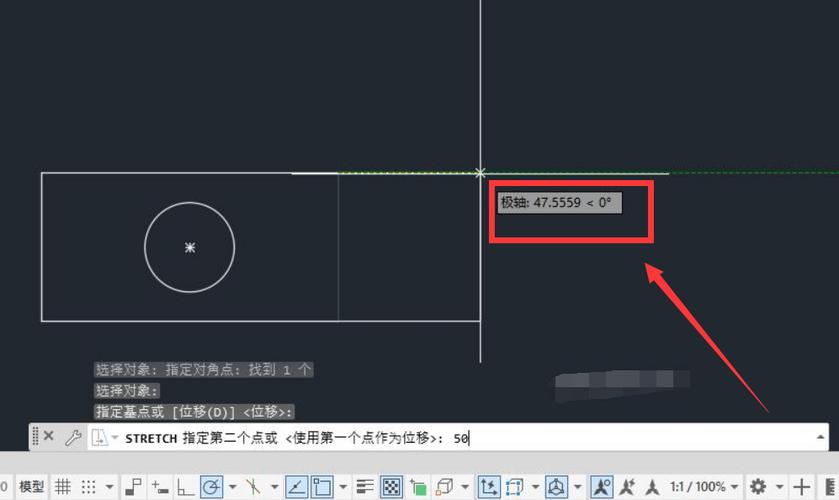Toggle ortho mode icon
Screen dimensions: 839x500
pyautogui.click(x=185, y=487)
